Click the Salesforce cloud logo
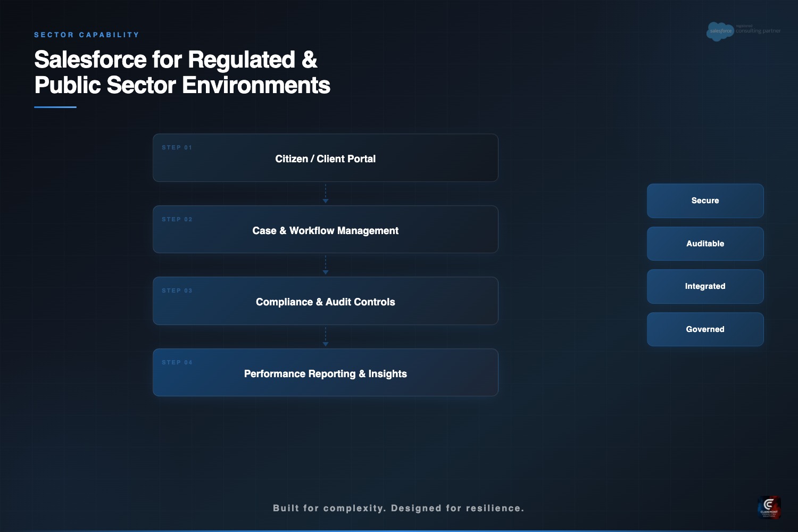Viewport: 798px width, 532px height. point(720,31)
